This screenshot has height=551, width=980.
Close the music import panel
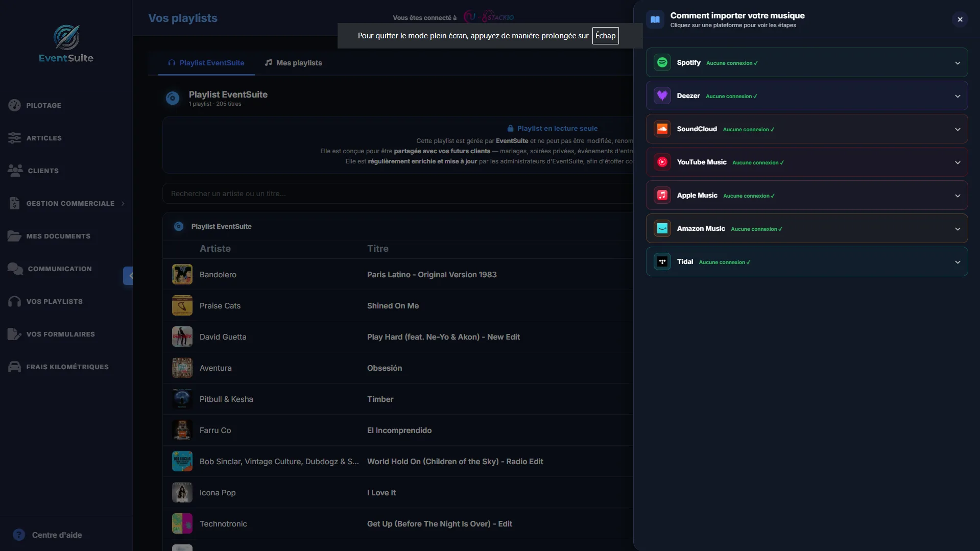960,19
